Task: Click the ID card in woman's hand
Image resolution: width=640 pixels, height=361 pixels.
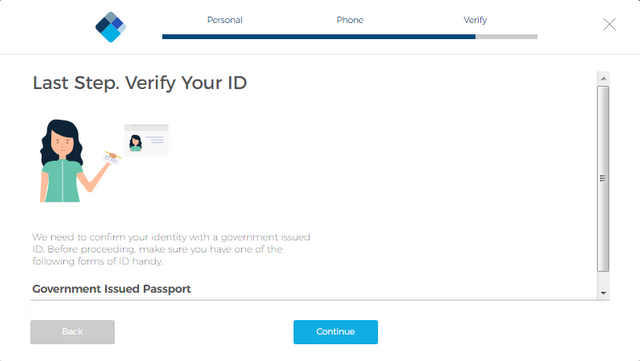Action: [111, 159]
